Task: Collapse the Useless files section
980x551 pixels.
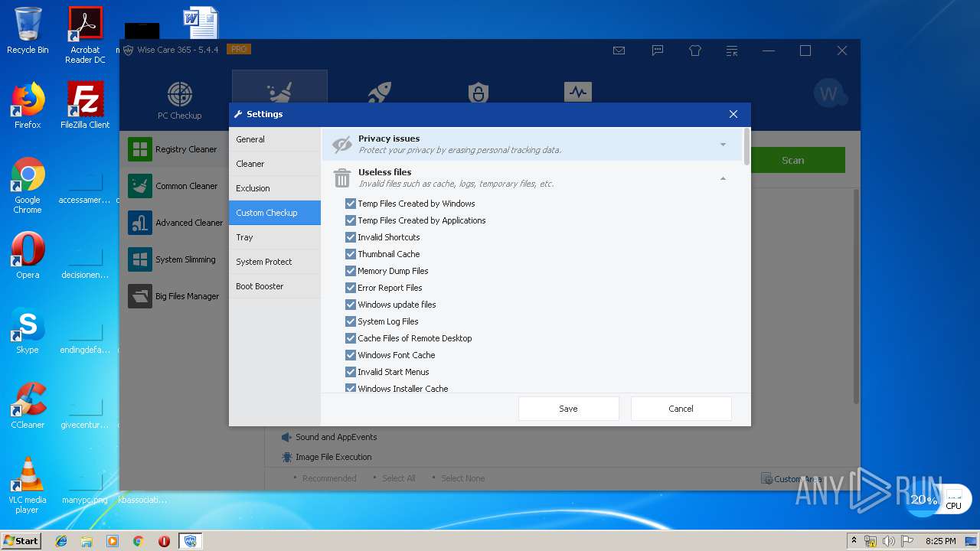Action: point(723,178)
